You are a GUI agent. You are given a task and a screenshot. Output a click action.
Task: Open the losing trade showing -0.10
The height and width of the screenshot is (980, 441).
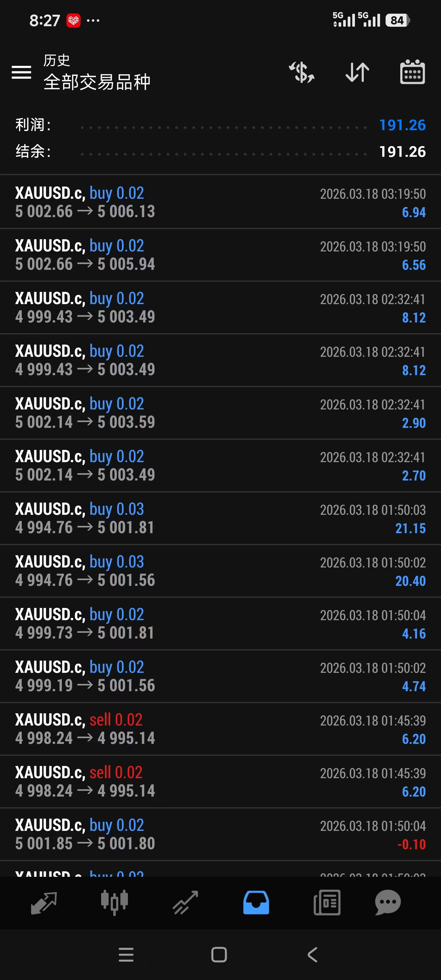click(x=220, y=834)
